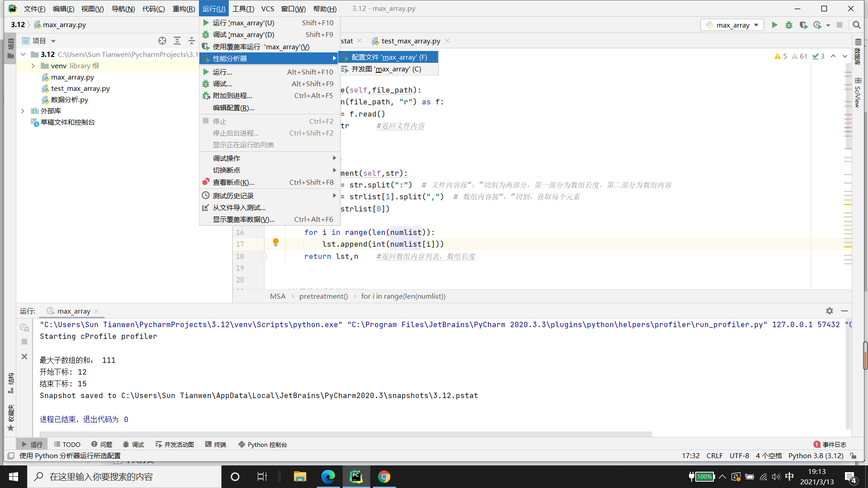Viewport: 868px width, 488px height.
Task: Open PyCharm from Windows taskbar
Action: pyautogui.click(x=356, y=477)
